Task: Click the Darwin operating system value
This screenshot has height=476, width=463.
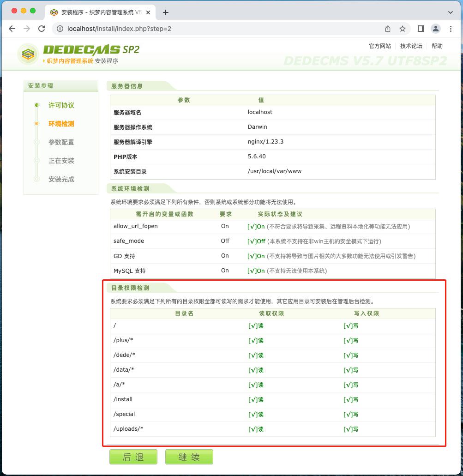Action: tap(257, 127)
